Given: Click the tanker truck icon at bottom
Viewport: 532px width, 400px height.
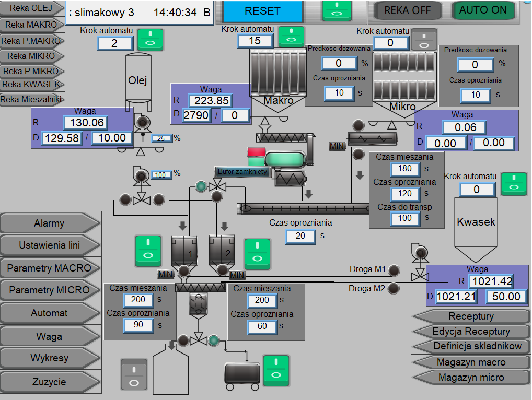Looking at the screenshot, I should (242, 376).
